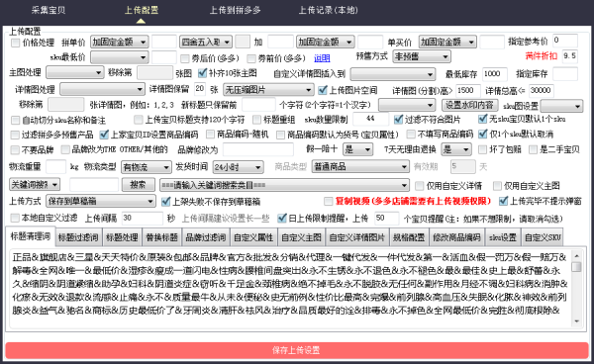This screenshot has height=364, width=594.
Task: Open the 商品类型 普通商品 dropdown
Action: pyautogui.click(x=360, y=166)
